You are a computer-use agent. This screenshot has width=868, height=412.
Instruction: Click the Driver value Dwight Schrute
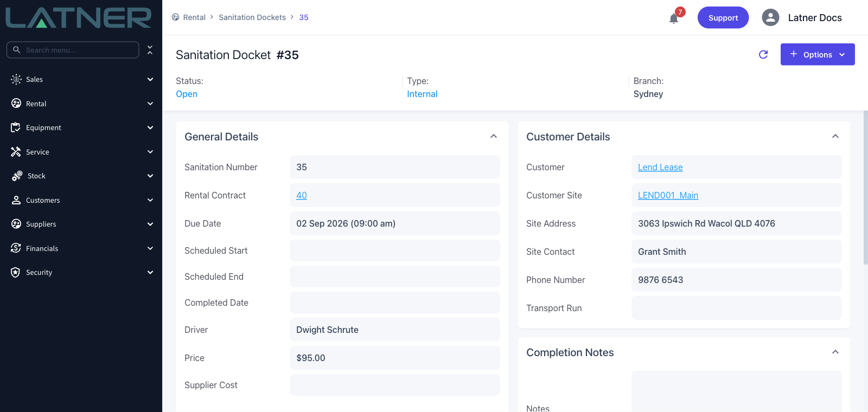tap(327, 330)
